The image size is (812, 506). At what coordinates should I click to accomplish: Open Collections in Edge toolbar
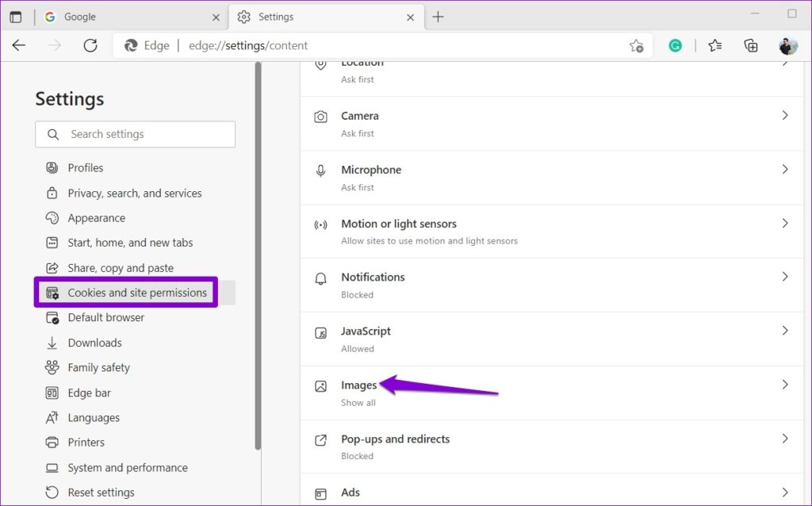(x=750, y=45)
